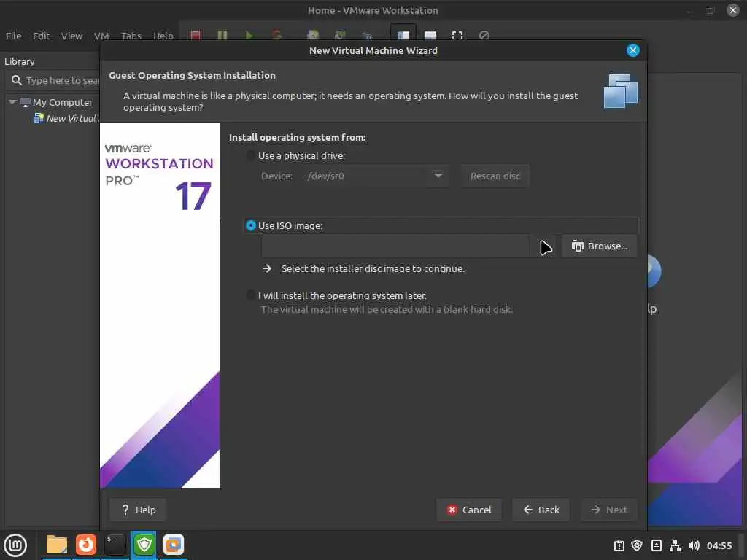Click the Take Snapshot toolbar icon
The image size is (747, 560).
click(313, 35)
